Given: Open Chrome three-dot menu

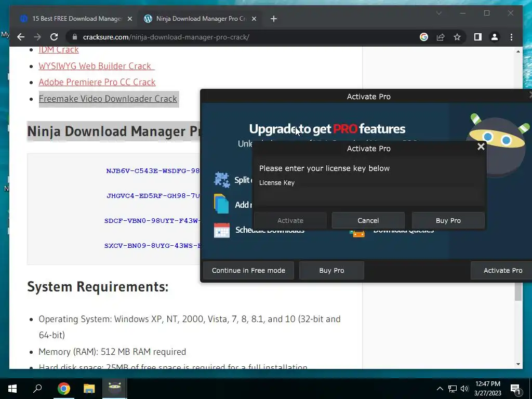Looking at the screenshot, I should [511, 37].
